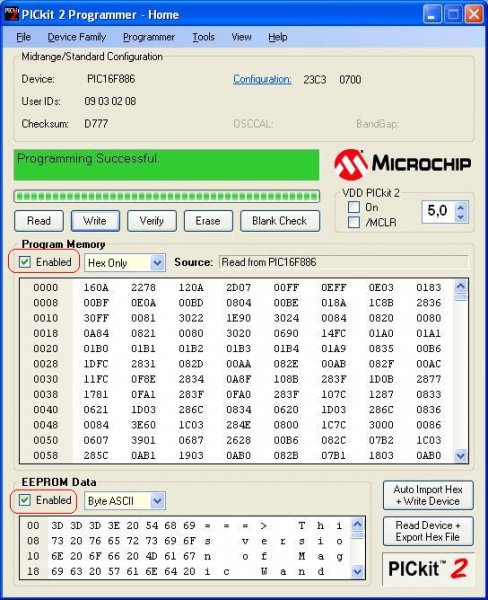The width and height of the screenshot is (488, 600).
Task: Click the PIC16F886 device name
Action: 111,79
